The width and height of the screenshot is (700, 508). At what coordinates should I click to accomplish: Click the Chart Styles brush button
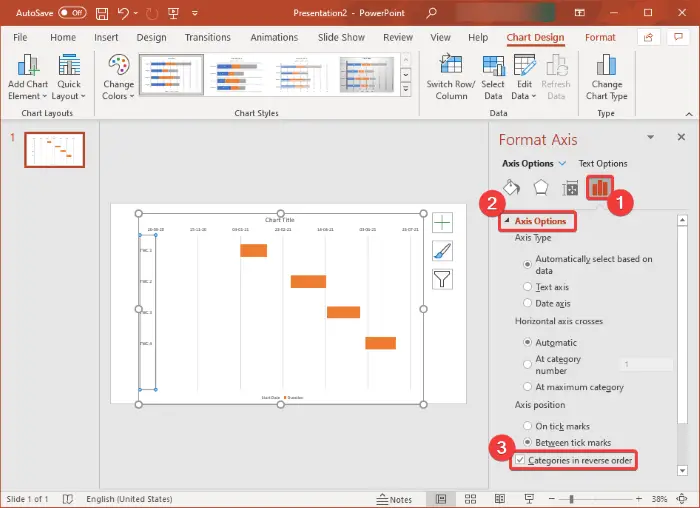pos(442,251)
